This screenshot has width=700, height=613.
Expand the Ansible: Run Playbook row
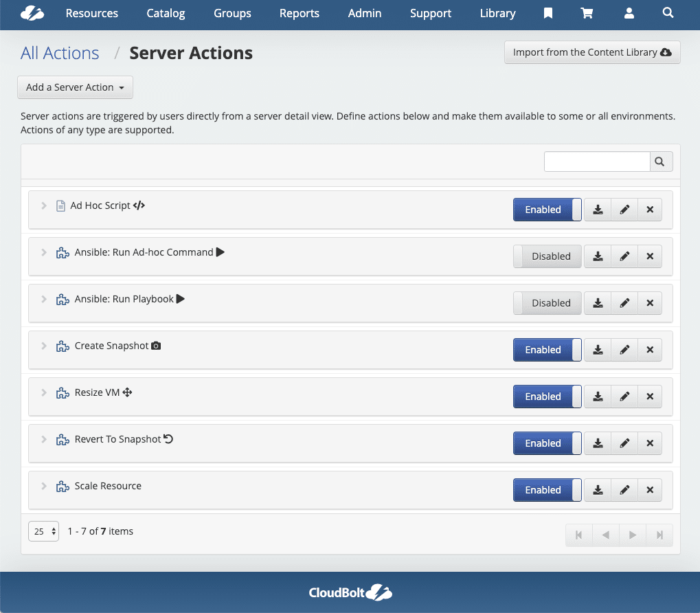point(44,299)
